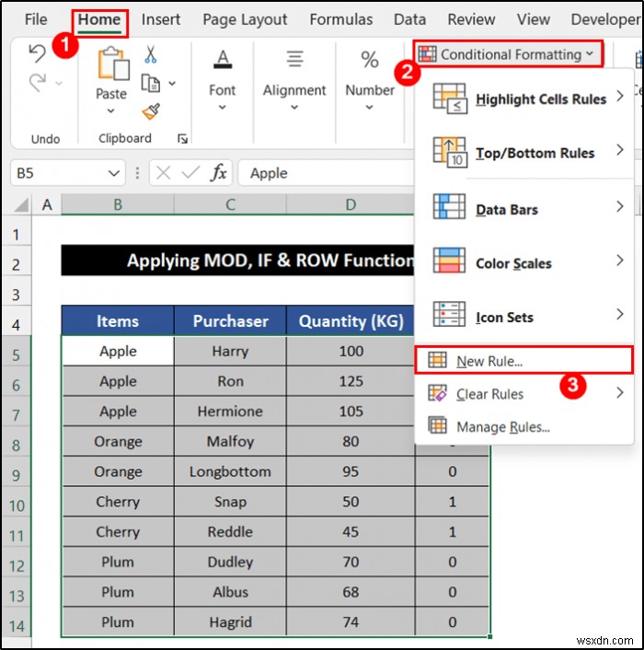Expand Clear Rules submenu arrow

click(619, 392)
